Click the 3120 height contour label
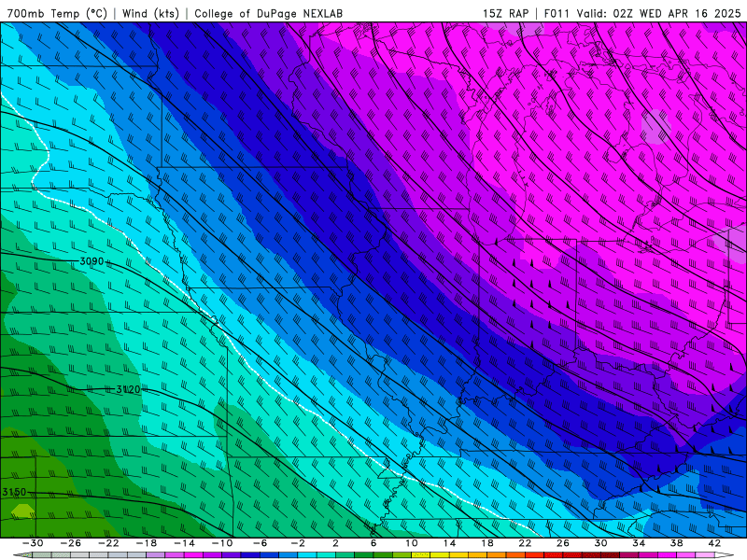 [x=129, y=389]
